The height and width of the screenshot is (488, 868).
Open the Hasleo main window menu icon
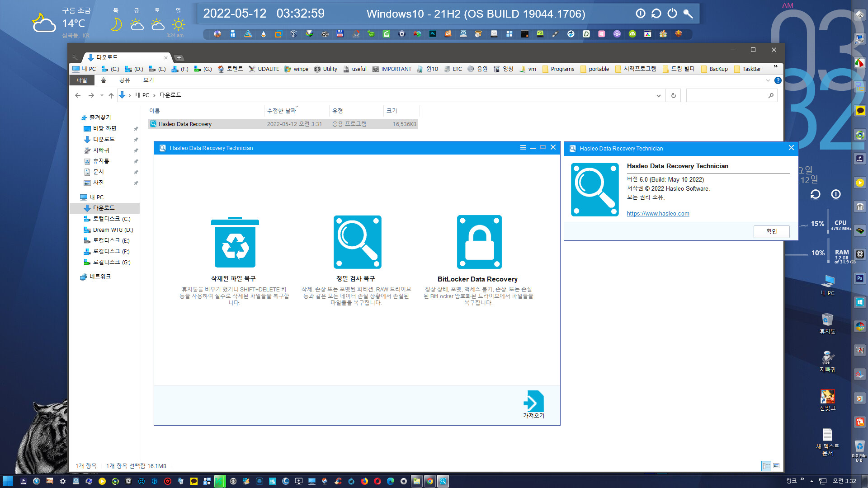(523, 148)
